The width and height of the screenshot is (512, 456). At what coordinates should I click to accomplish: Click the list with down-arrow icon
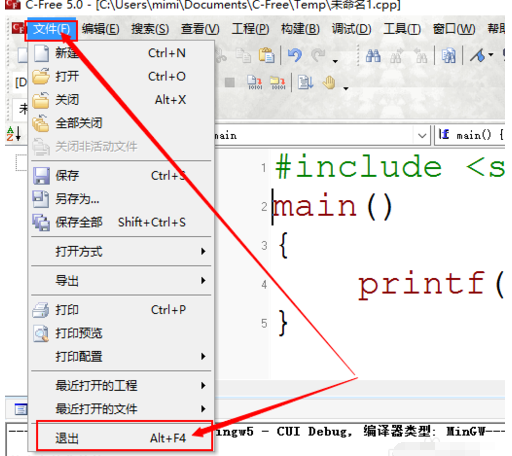[305, 82]
